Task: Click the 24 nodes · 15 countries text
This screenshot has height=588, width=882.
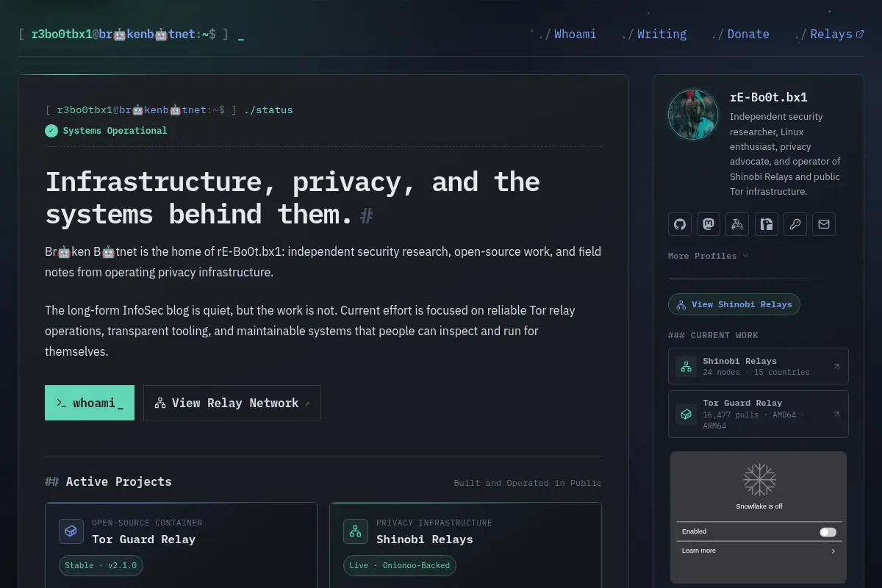Action: click(756, 373)
